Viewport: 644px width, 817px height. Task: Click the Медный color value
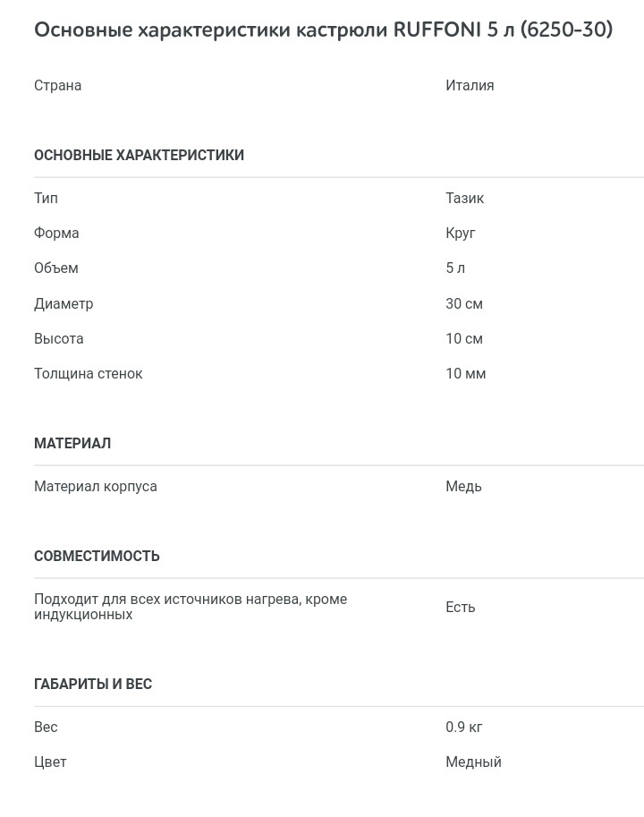tap(473, 762)
